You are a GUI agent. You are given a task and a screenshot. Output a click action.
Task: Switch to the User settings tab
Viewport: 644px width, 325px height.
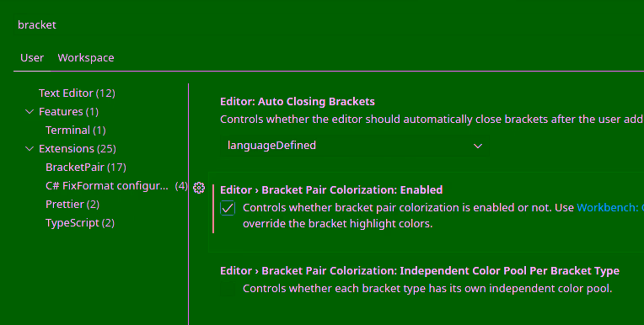(x=32, y=58)
